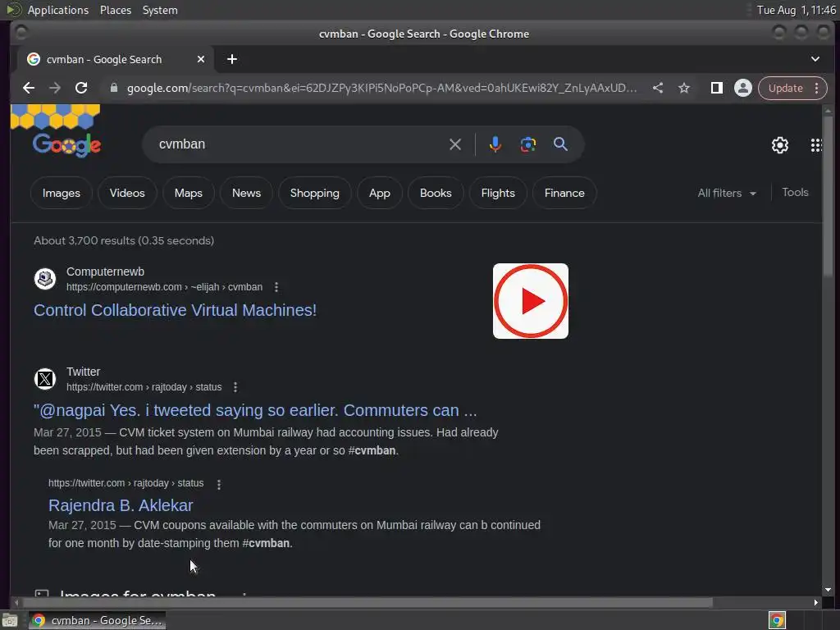Expand the All filters dropdown
This screenshot has height=630, width=840.
click(x=727, y=193)
